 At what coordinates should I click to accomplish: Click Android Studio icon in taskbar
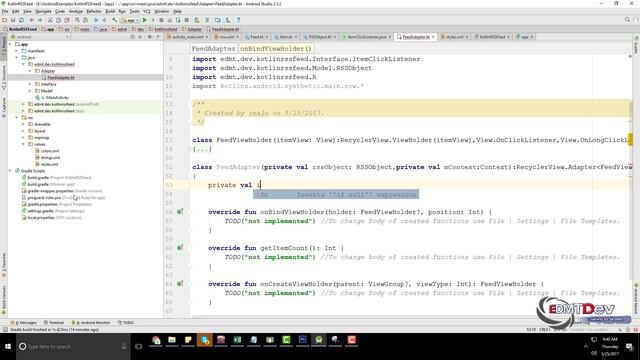pyautogui.click(x=319, y=340)
